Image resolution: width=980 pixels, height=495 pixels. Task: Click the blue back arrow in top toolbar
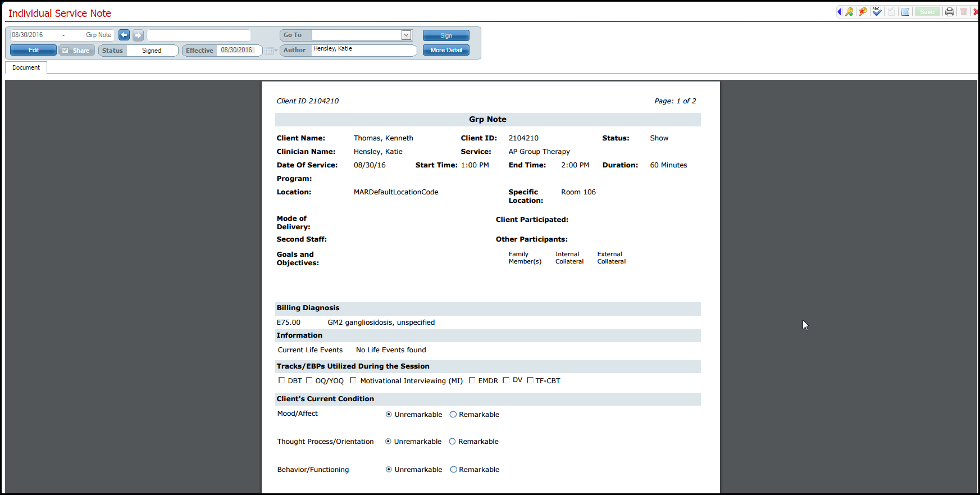point(840,12)
